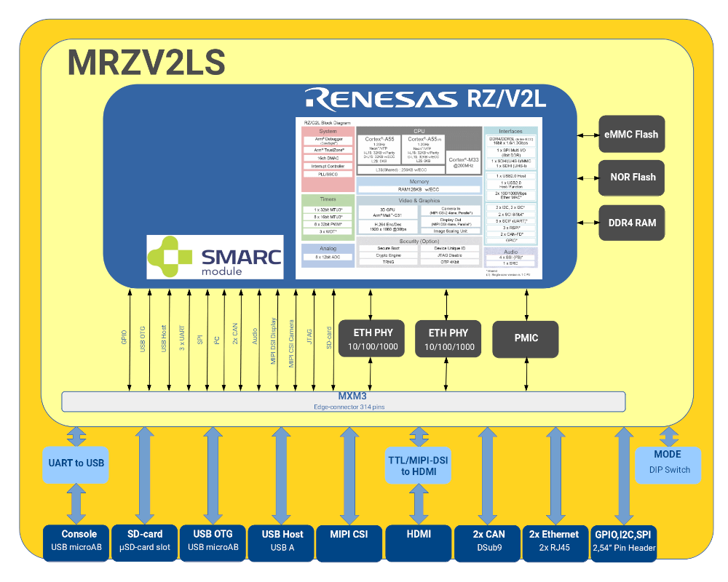Click the UART to USB converter box
Screen dimensions: 728x582
(77, 463)
